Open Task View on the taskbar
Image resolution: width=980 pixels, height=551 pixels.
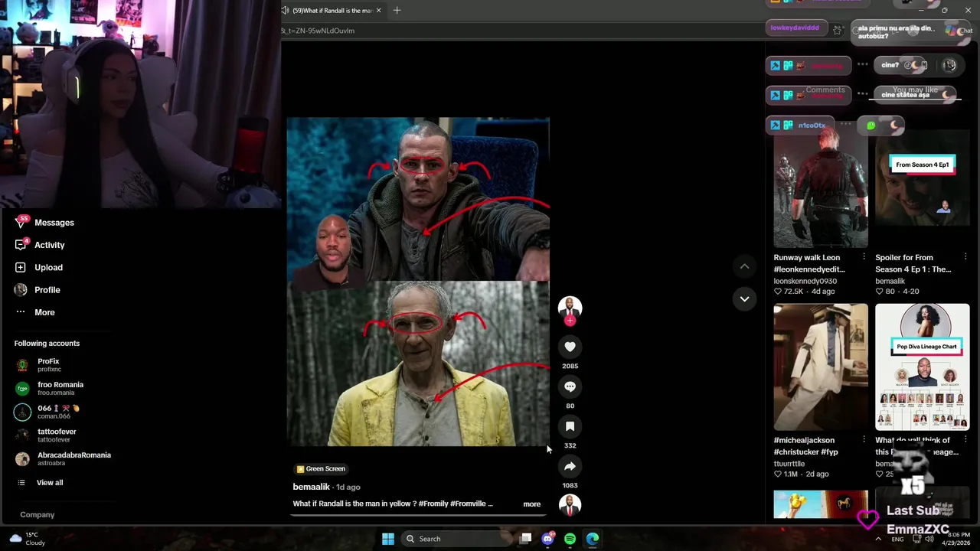pyautogui.click(x=526, y=539)
